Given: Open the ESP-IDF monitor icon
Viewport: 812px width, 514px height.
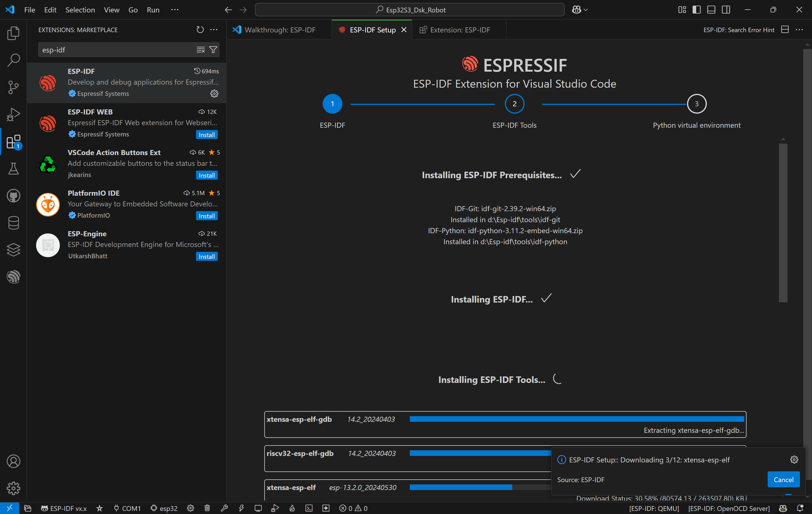Looking at the screenshot, I should [258, 508].
